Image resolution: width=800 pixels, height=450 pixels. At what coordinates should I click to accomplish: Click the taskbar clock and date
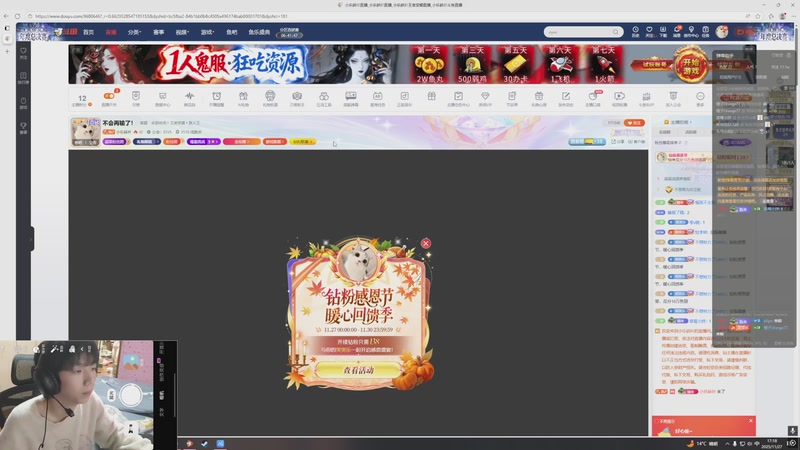(x=772, y=443)
